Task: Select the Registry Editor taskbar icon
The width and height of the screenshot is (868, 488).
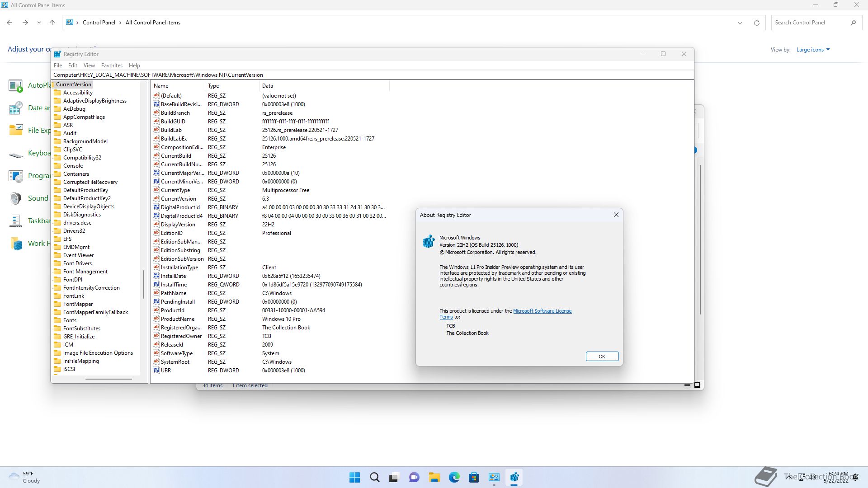Action: [x=514, y=477]
